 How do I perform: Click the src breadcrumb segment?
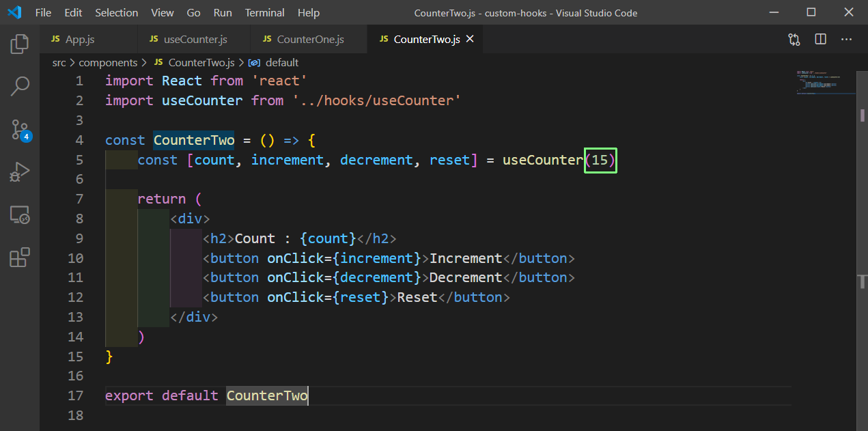point(59,62)
